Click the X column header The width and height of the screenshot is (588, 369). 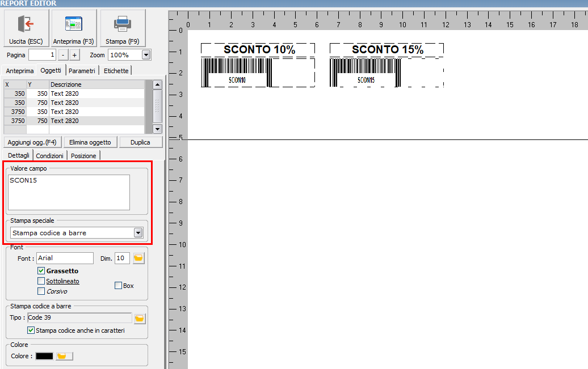[15, 84]
